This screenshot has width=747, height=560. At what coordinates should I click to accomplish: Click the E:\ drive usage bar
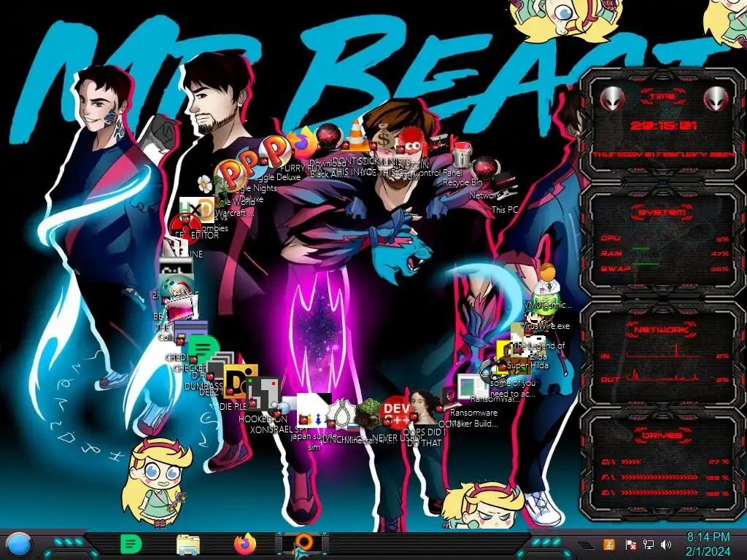point(665,493)
